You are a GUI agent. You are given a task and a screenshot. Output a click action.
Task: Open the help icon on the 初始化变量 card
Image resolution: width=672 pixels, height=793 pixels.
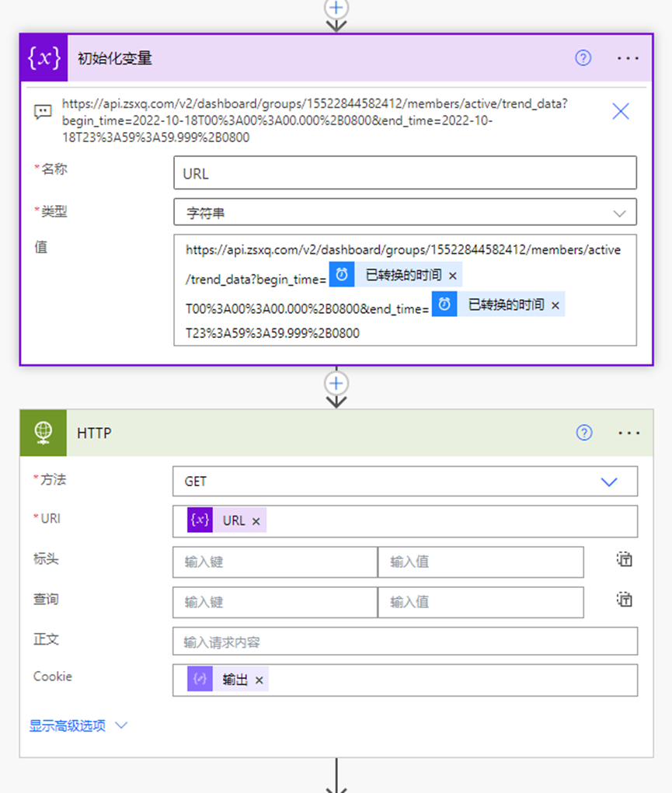pos(583,58)
